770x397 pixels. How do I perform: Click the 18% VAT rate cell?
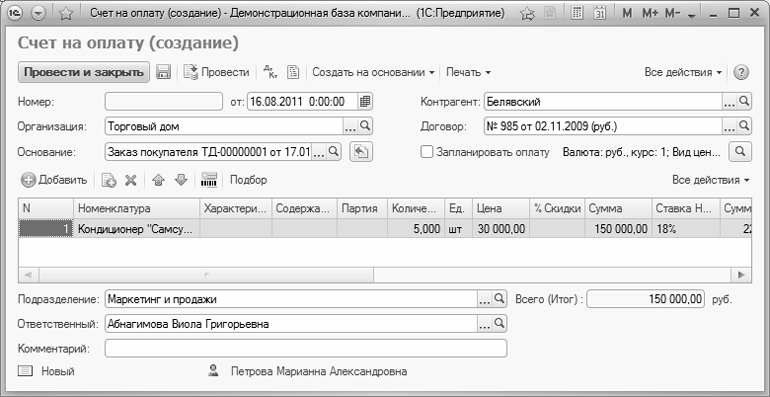[686, 228]
